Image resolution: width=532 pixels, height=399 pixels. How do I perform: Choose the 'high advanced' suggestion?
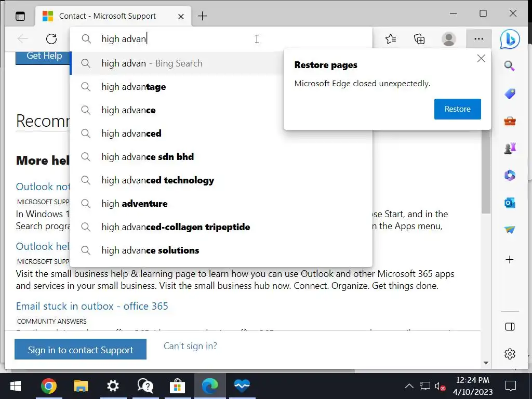(x=221, y=134)
